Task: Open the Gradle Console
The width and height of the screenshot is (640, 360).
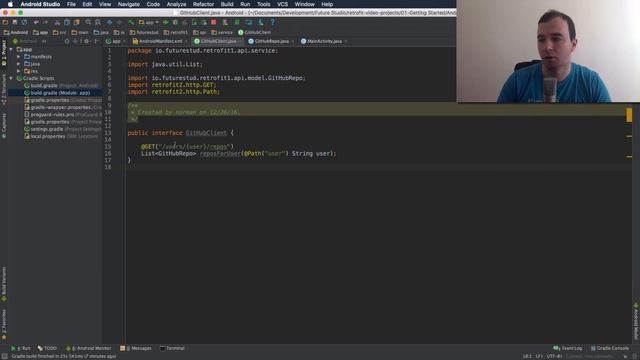Action: click(x=610, y=348)
